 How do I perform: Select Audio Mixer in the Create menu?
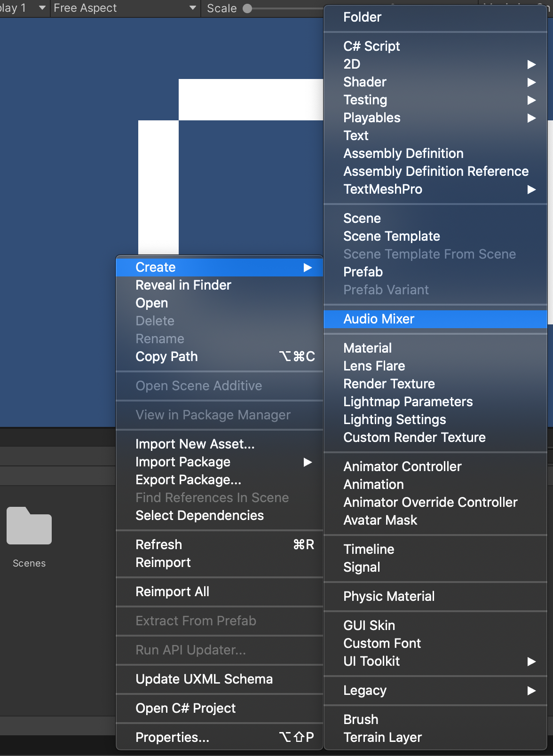(x=435, y=319)
